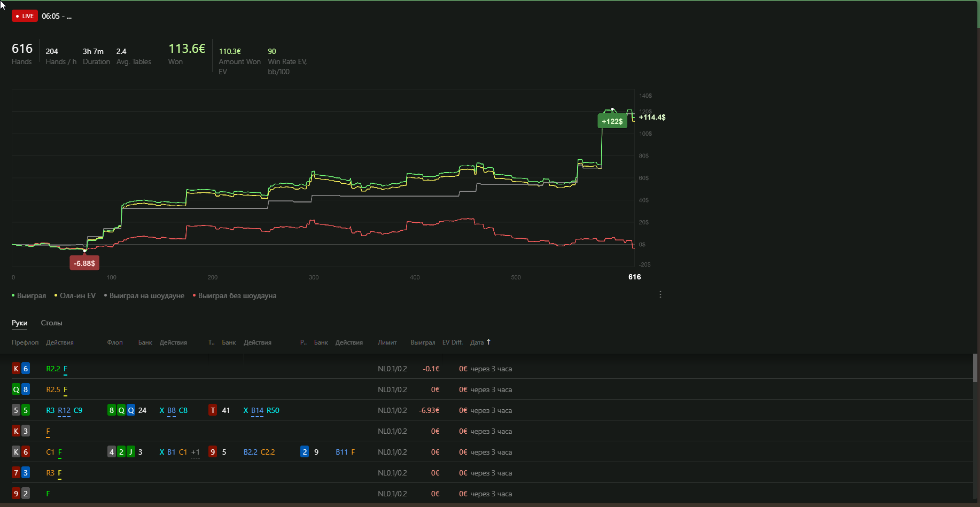Click the +1 more actions indicator
Image resolution: width=980 pixels, height=507 pixels.
pyautogui.click(x=196, y=452)
